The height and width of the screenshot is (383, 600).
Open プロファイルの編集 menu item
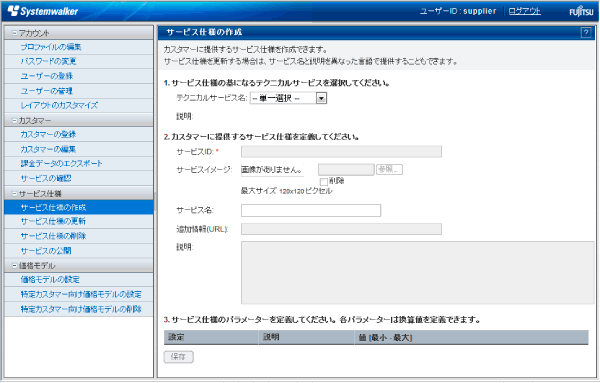point(79,47)
